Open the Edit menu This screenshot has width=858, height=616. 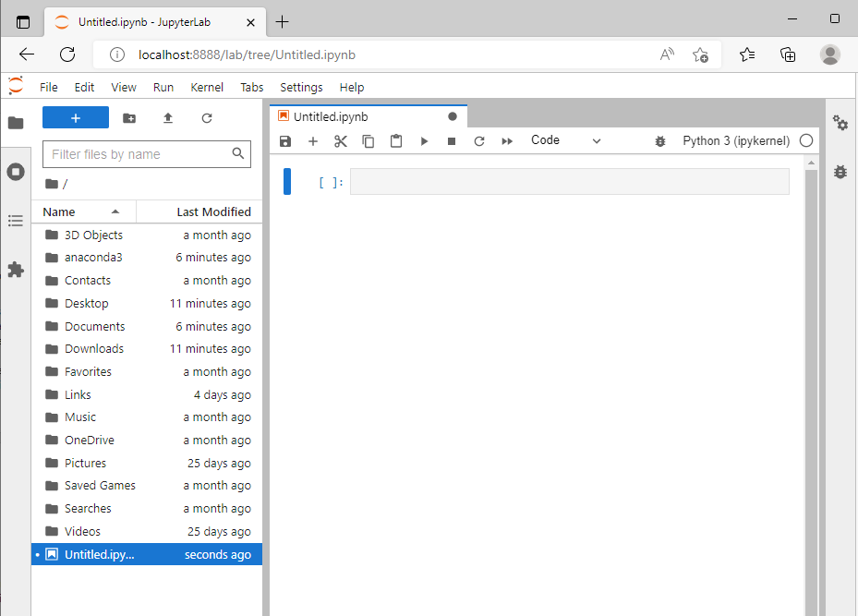(x=84, y=87)
